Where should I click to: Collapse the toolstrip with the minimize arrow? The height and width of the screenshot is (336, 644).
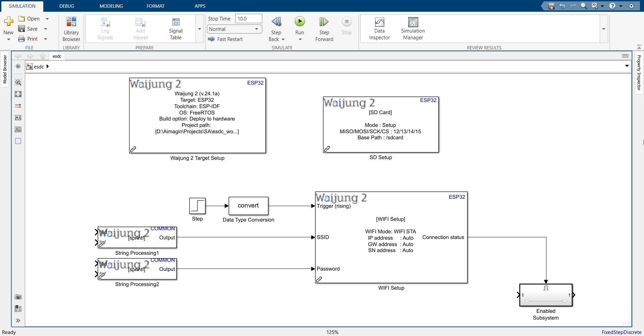click(x=639, y=47)
